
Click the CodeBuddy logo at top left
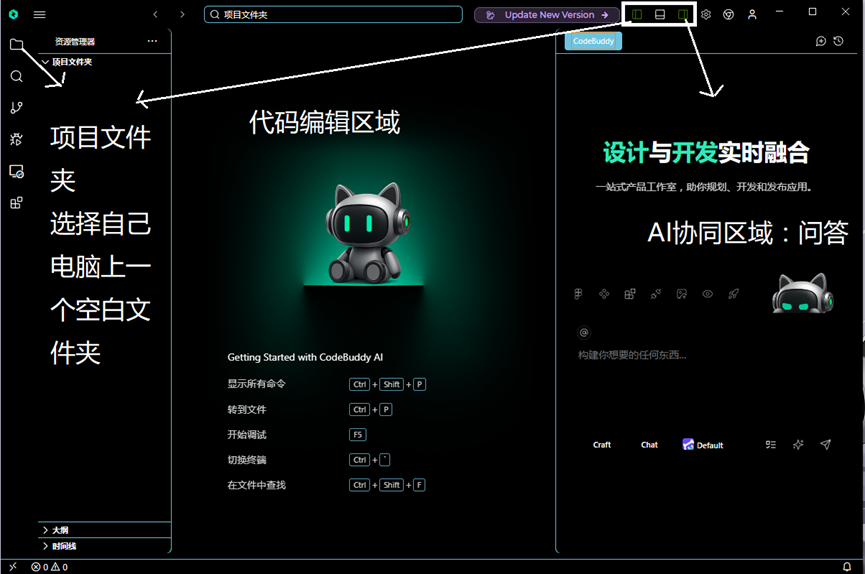point(14,14)
